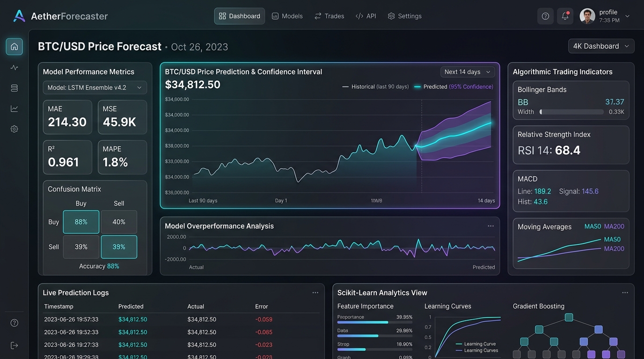Open the Next 14 days range dropdown

(x=468, y=72)
